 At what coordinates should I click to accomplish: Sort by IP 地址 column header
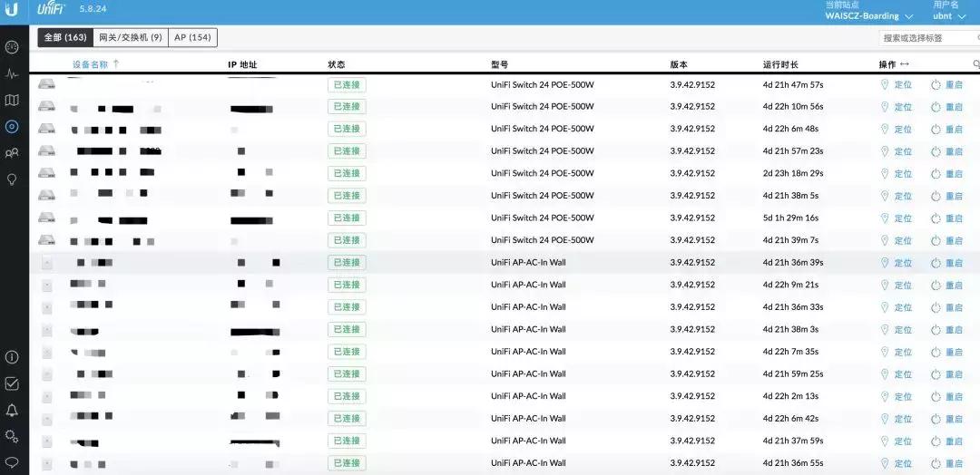pyautogui.click(x=242, y=64)
